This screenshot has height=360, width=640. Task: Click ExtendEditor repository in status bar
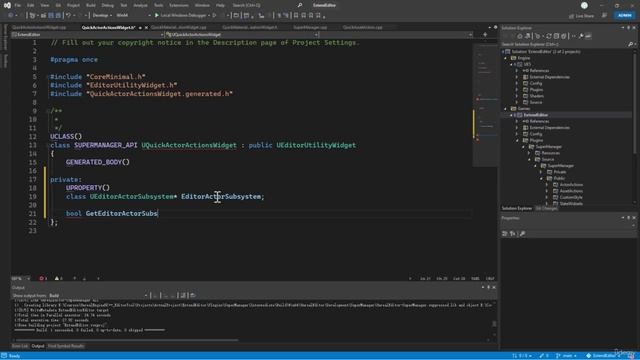tap(603, 356)
